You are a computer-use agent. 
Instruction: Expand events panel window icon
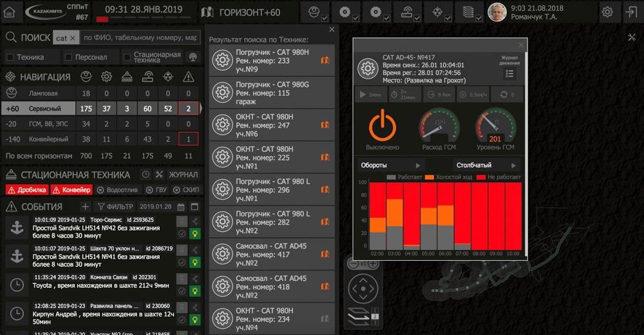[x=194, y=206]
